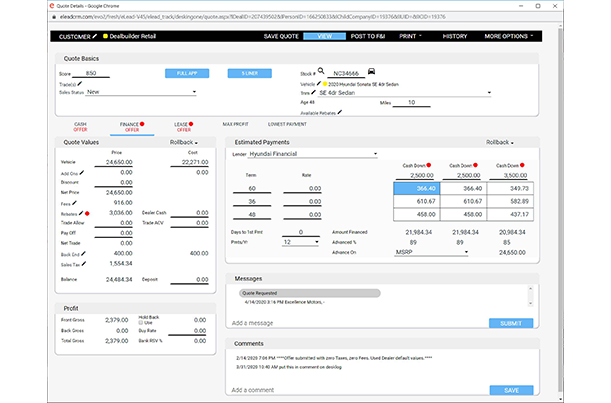
Task: Click the Miles input field
Action: click(411, 103)
